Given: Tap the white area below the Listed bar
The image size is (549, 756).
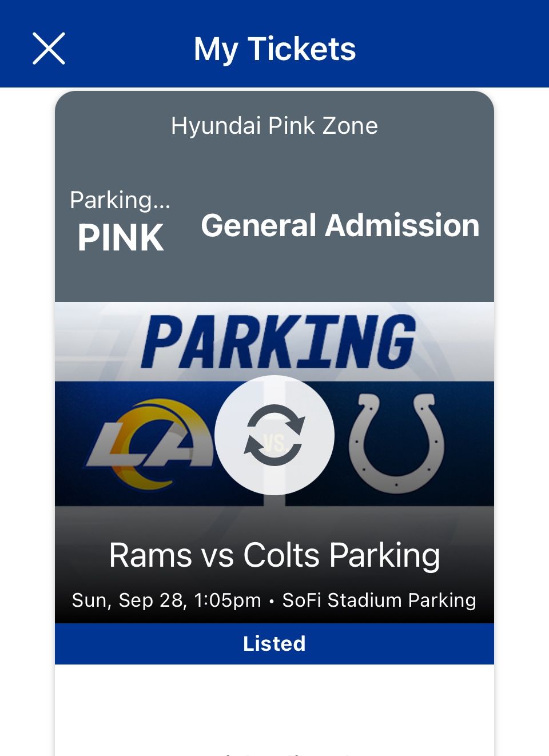Looking at the screenshot, I should 274,703.
